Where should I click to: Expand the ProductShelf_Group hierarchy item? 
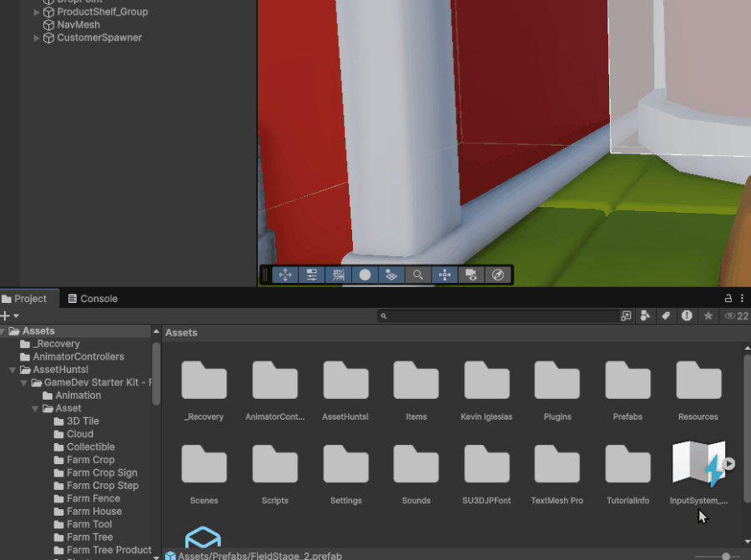(x=37, y=13)
